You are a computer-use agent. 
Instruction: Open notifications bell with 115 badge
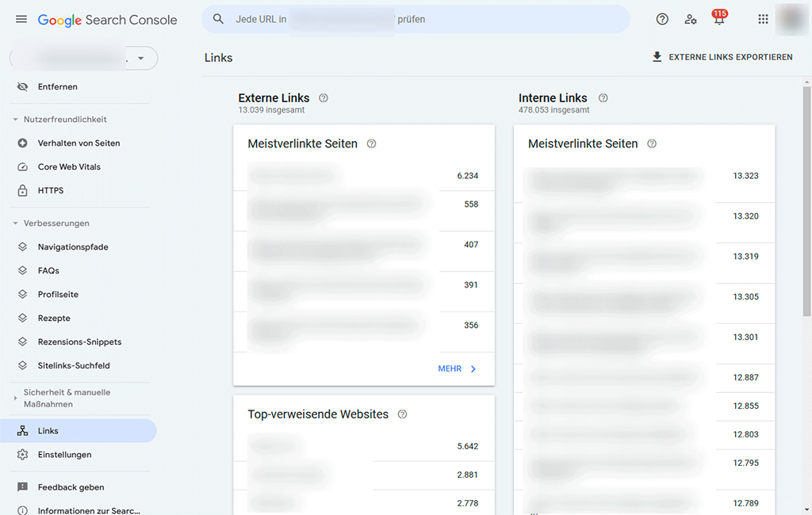(x=719, y=20)
